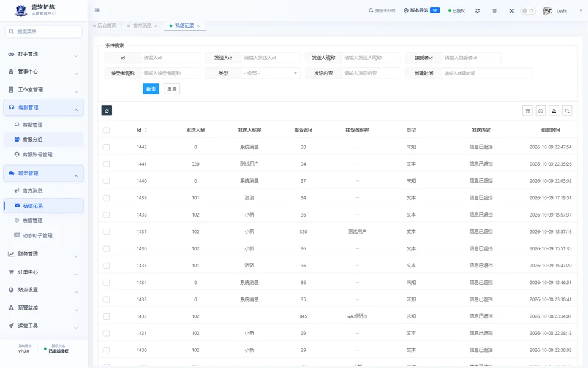Expand the 预警监控 menu
Image resolution: width=588 pixels, height=368 pixels.
click(43, 308)
